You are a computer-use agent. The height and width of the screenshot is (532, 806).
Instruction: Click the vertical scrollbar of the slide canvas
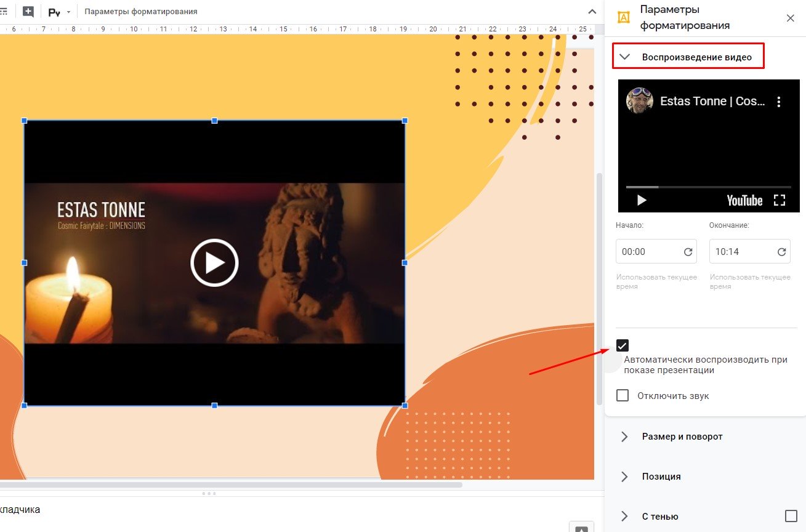point(599,288)
